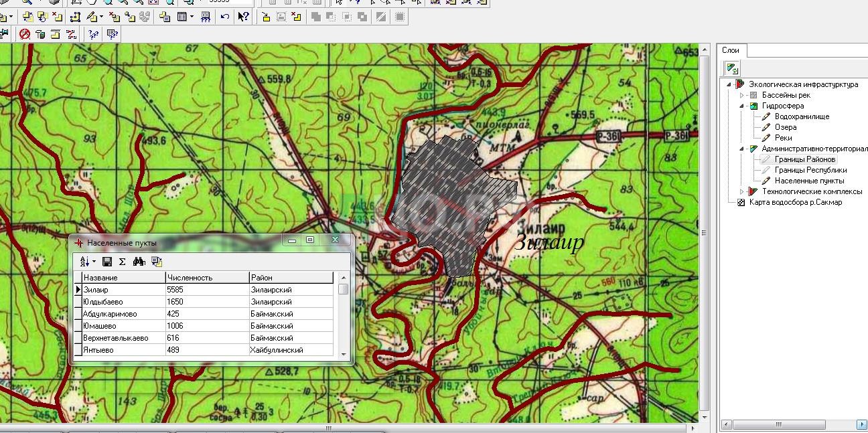Collapse the Гидросфера tree group
The height and width of the screenshot is (433, 868).
[741, 106]
